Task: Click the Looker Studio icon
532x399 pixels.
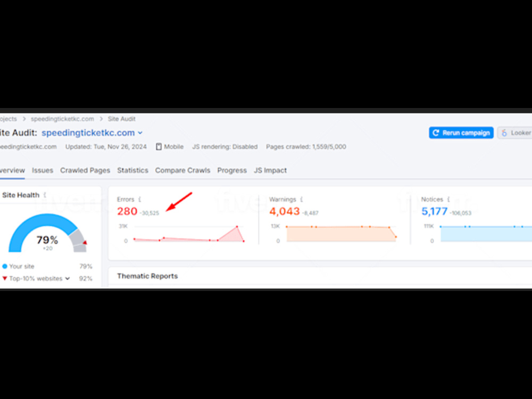Action: point(504,132)
